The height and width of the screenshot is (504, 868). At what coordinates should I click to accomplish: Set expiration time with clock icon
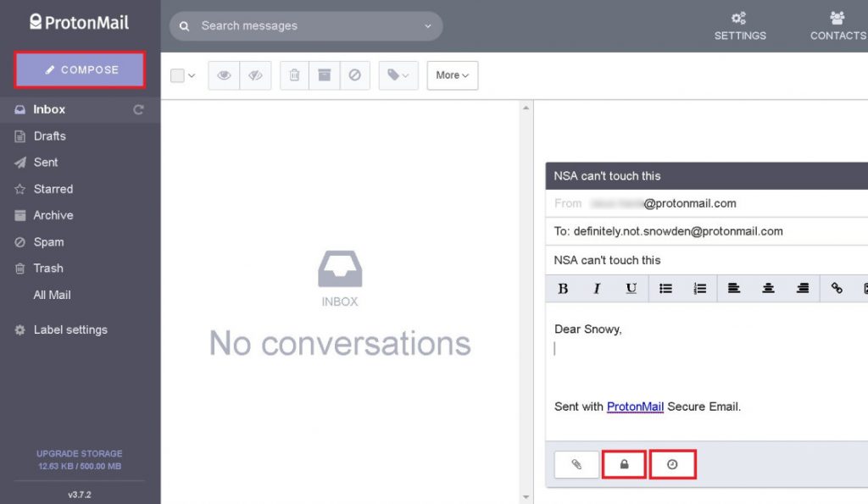672,464
